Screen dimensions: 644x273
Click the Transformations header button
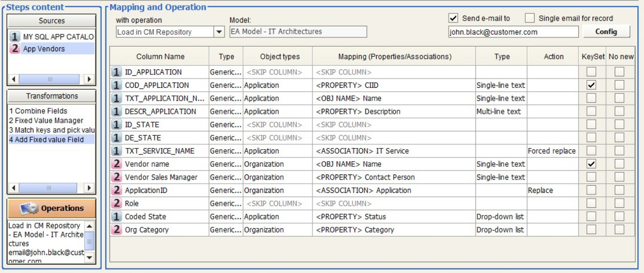52,96
